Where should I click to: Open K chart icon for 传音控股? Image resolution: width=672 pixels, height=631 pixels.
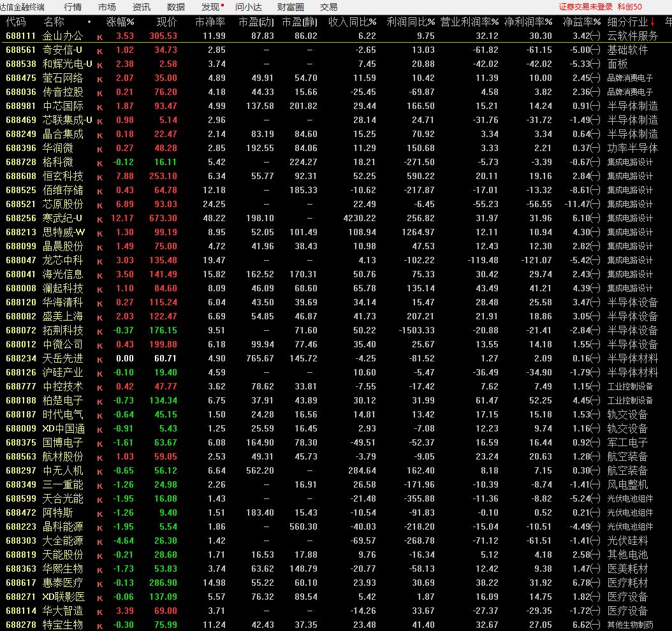[100, 94]
